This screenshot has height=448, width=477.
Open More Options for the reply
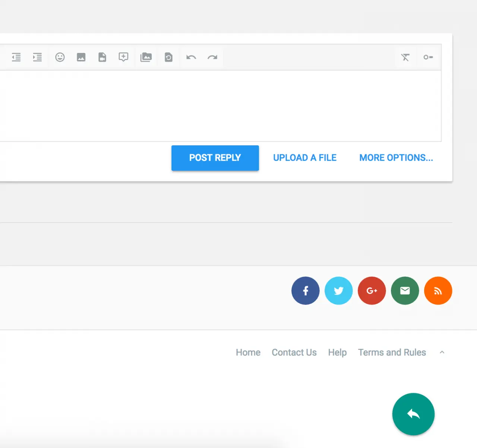(x=396, y=158)
